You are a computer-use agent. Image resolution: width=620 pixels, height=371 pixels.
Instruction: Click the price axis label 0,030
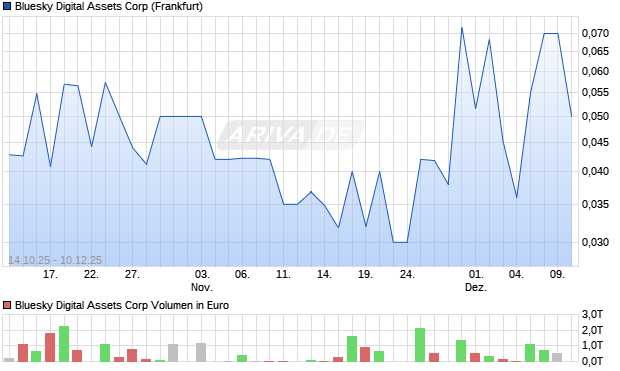tap(595, 242)
